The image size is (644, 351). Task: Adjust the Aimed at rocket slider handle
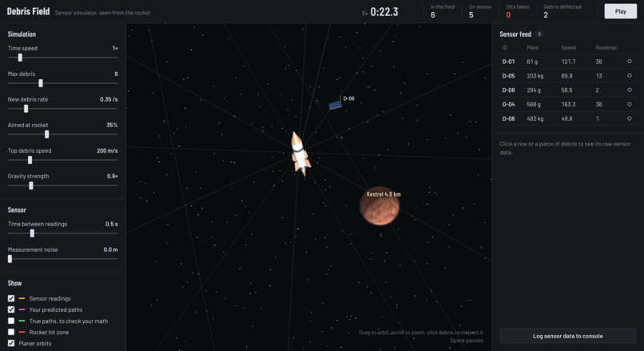(x=47, y=134)
